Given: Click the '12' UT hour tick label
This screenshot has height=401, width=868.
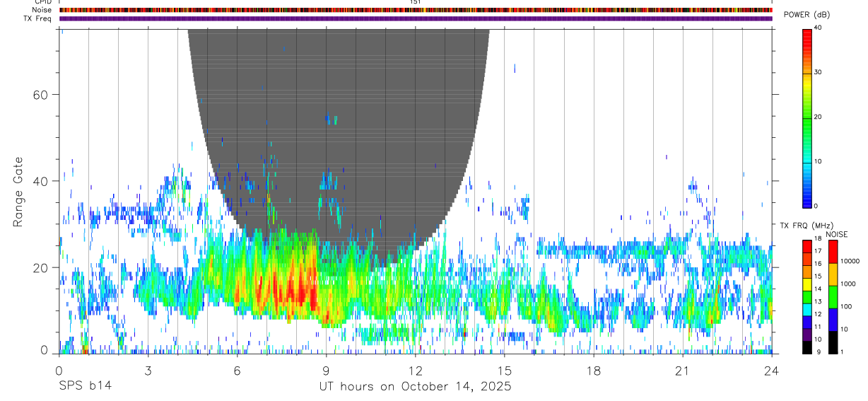Looking at the screenshot, I should pyautogui.click(x=416, y=370).
